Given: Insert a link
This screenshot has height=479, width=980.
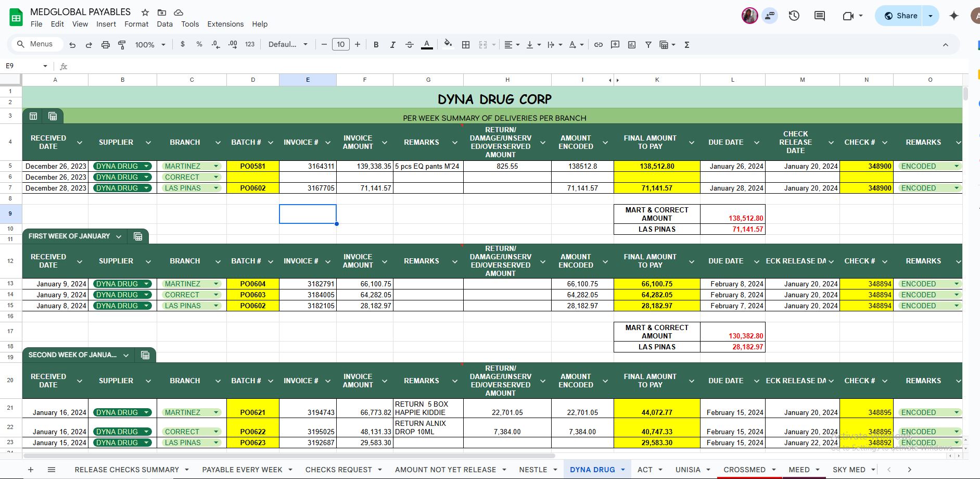Looking at the screenshot, I should point(599,45).
